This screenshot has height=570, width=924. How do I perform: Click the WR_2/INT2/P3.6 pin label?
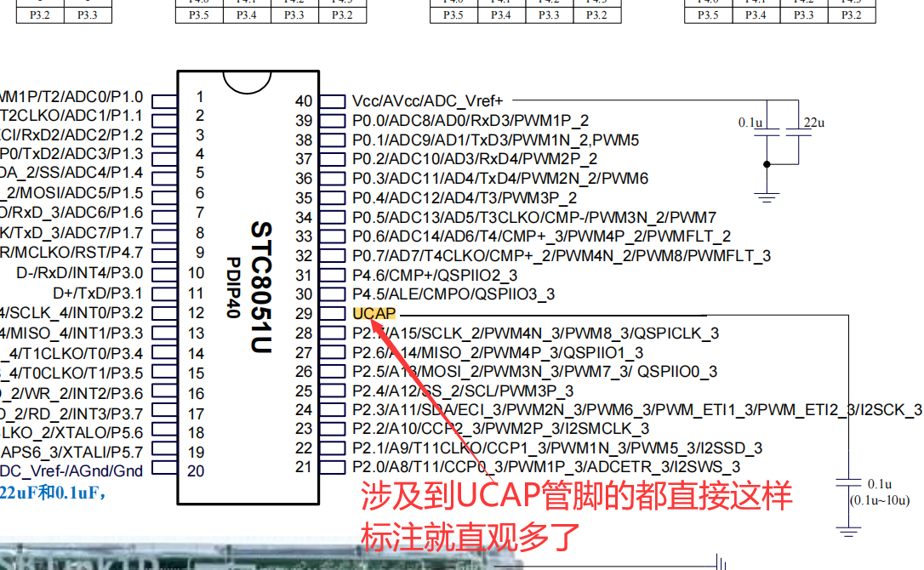[71, 394]
